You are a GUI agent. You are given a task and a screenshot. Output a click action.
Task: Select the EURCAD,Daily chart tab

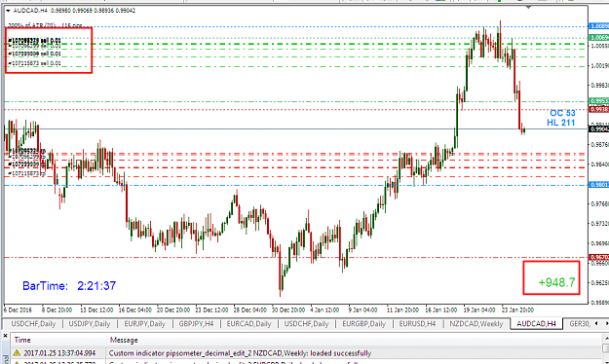[248, 324]
